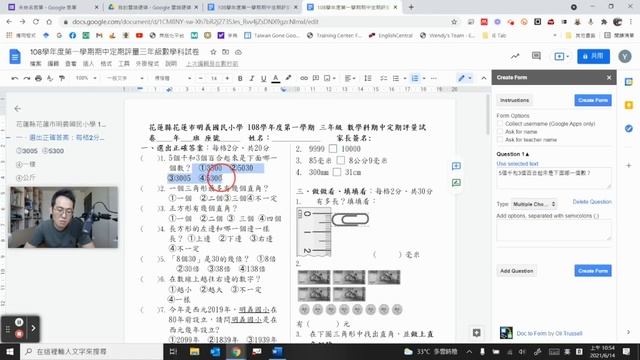Open Google Calendar in side panel
640x360 pixels.
tap(629, 82)
